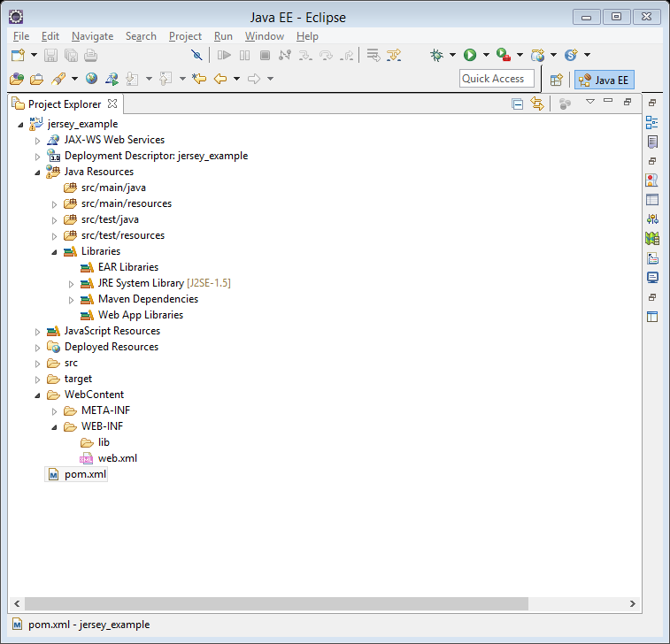Open the Navigate menu
The image size is (670, 644).
point(92,36)
